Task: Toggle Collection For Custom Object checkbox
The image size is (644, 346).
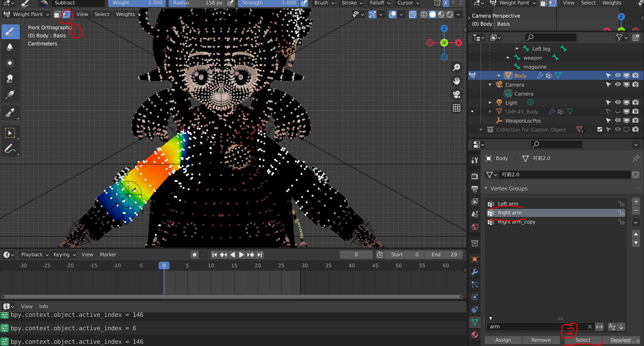Action: pos(600,129)
